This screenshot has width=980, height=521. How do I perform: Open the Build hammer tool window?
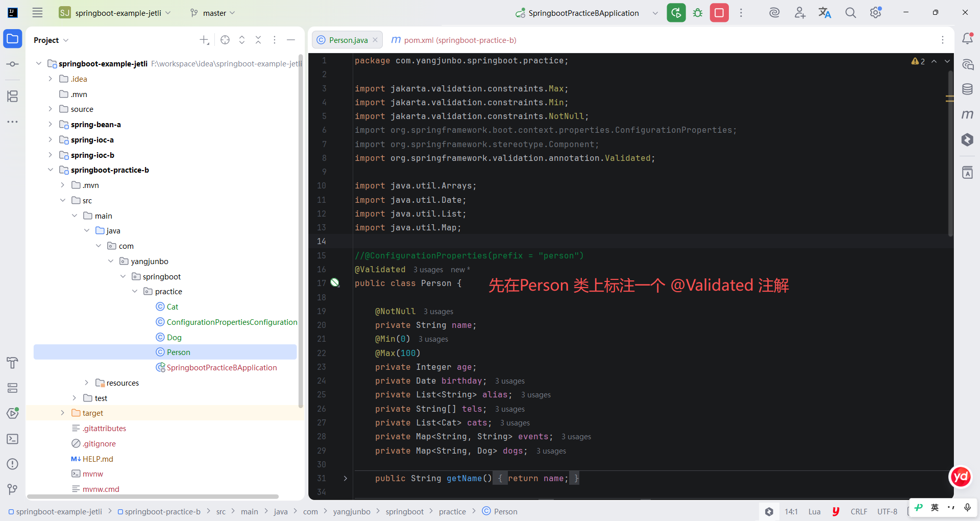coord(12,363)
